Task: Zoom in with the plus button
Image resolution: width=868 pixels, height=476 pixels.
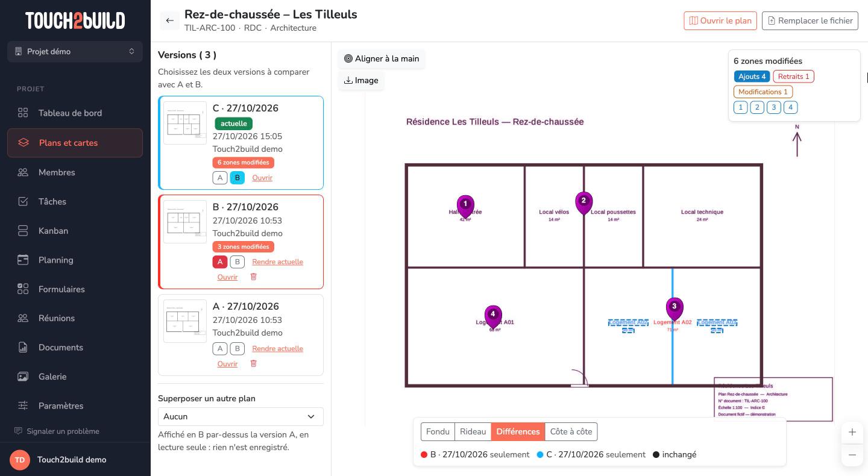Action: 852,432
